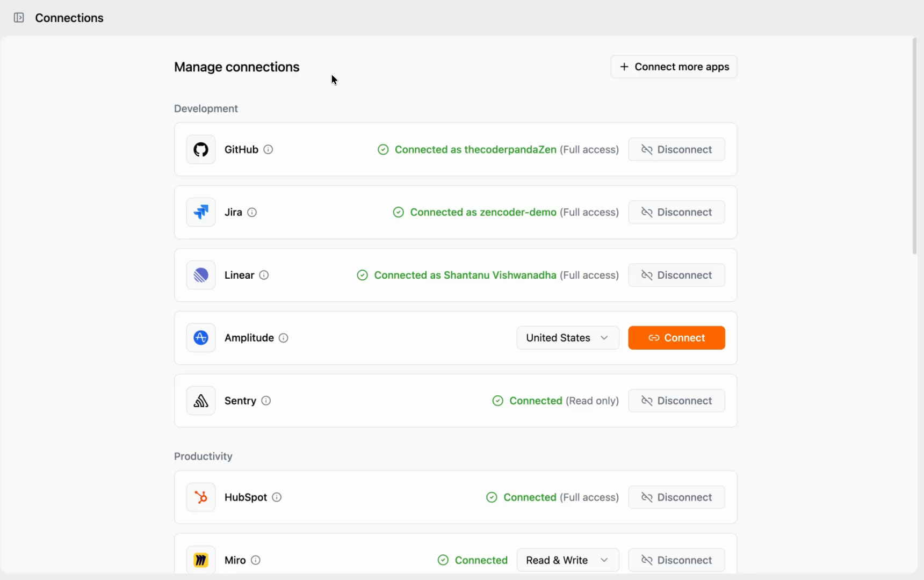Disconnect the Linear connection
The image size is (924, 580).
tap(676, 275)
